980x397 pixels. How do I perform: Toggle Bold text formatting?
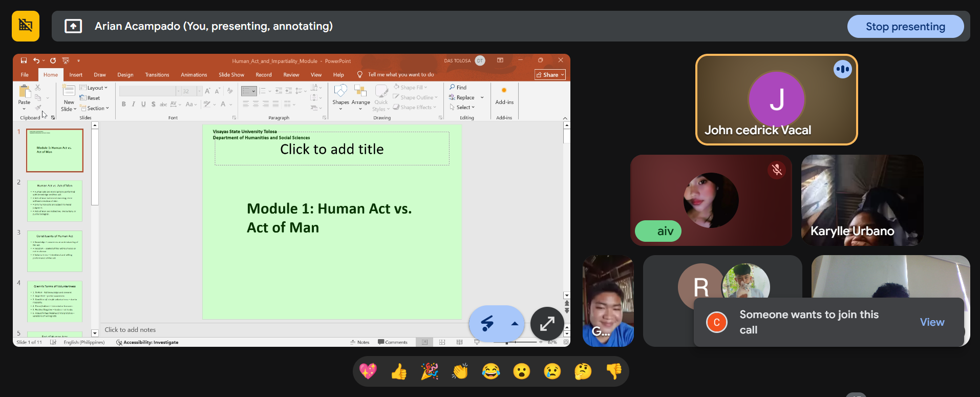(x=124, y=104)
